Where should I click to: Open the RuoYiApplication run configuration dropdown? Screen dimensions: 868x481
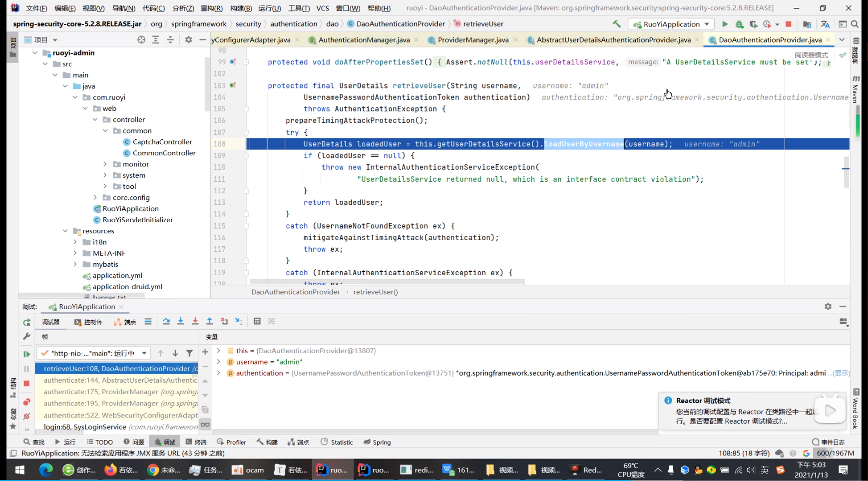(x=671, y=24)
